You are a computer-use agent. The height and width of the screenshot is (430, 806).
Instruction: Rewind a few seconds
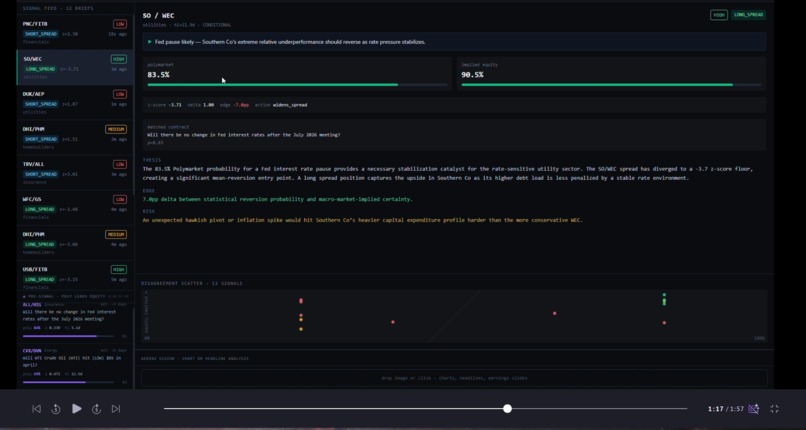[x=56, y=409]
